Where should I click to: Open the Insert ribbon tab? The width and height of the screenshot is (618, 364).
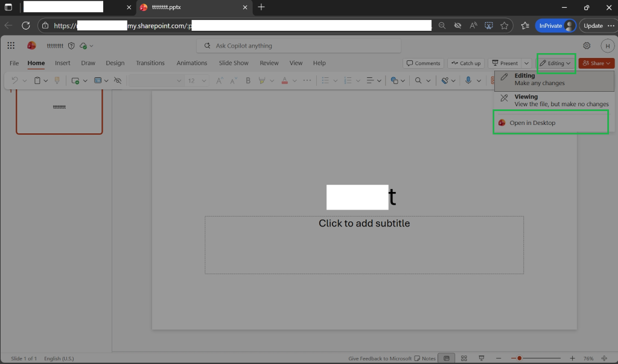pos(63,63)
